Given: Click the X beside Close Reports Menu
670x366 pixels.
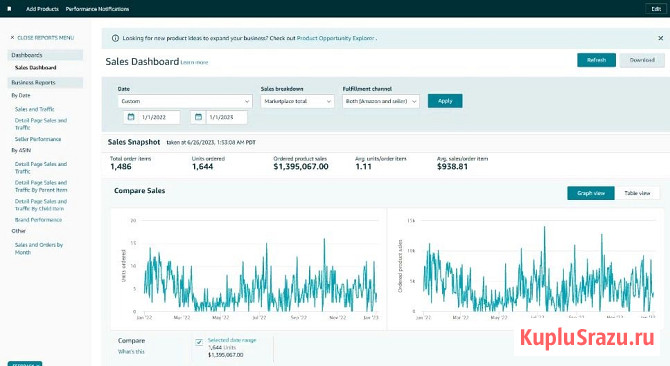Looking at the screenshot, I should [x=12, y=38].
